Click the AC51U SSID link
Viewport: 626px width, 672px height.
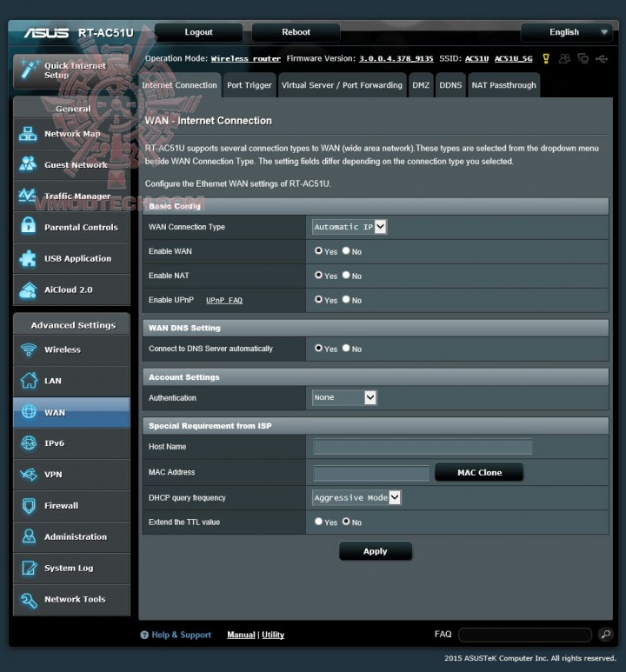tap(476, 59)
